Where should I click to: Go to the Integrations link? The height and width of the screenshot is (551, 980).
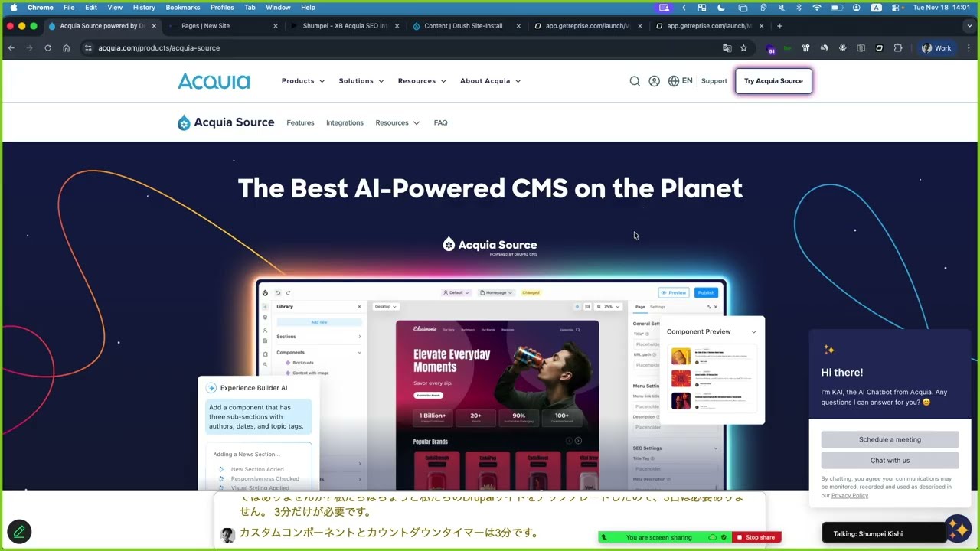(345, 122)
